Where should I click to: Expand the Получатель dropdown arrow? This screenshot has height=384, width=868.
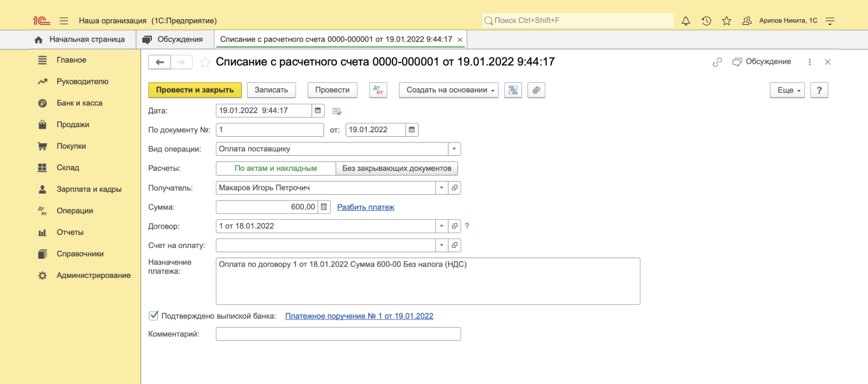442,188
